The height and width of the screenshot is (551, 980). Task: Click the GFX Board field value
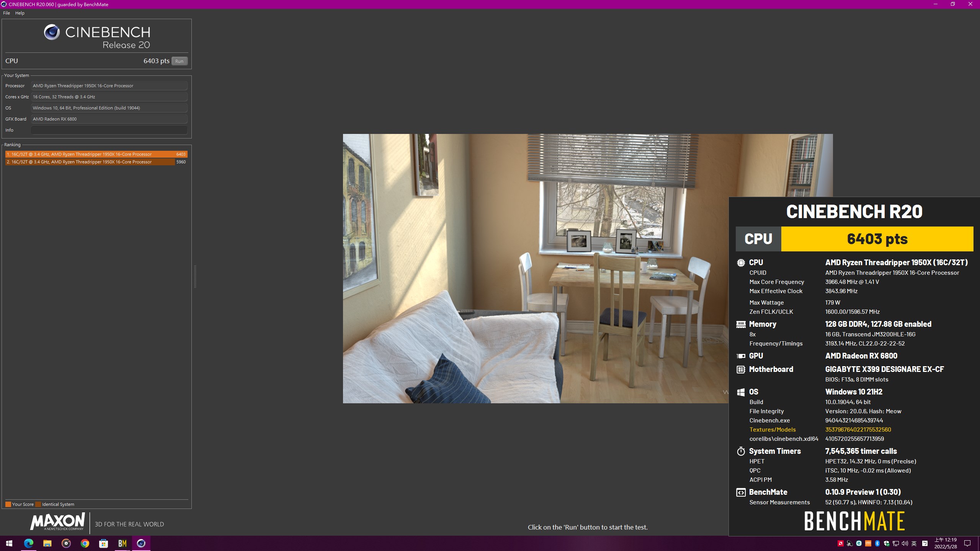[x=109, y=119]
